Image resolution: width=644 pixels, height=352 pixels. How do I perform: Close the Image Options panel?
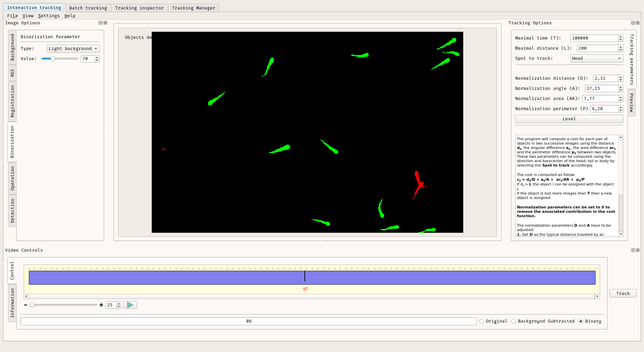click(x=105, y=23)
